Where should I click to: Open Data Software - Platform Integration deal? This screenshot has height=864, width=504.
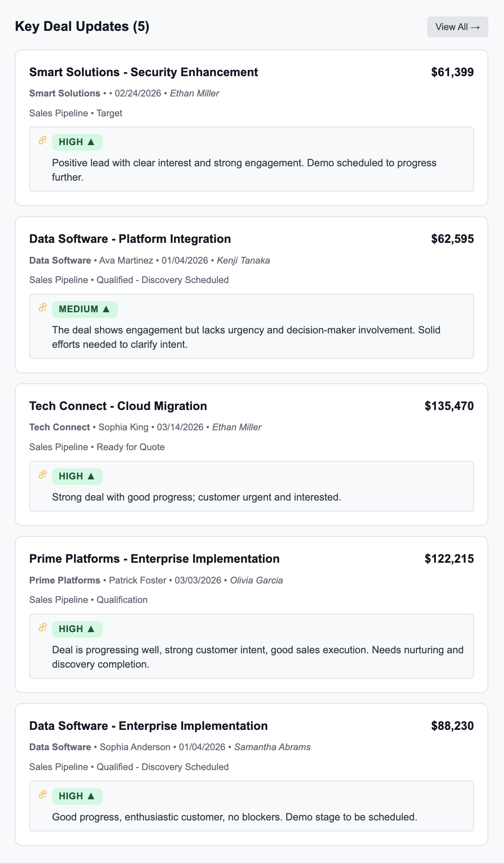pyautogui.click(x=130, y=239)
